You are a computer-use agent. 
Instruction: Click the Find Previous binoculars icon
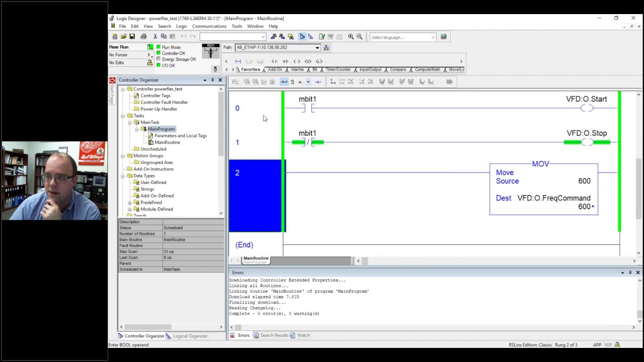pyautogui.click(x=273, y=37)
